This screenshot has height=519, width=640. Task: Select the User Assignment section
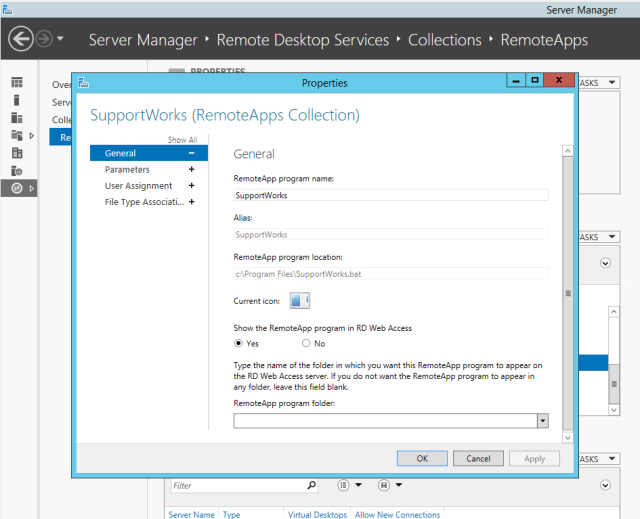[x=138, y=186]
